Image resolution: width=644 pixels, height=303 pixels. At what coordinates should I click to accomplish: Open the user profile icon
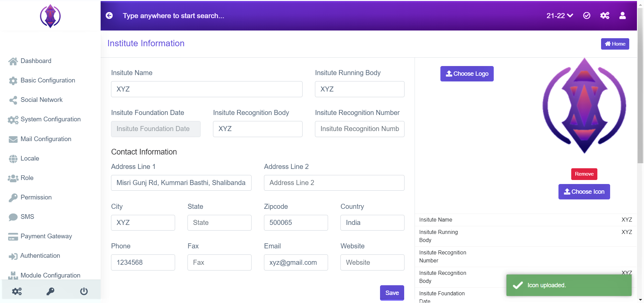tap(623, 15)
